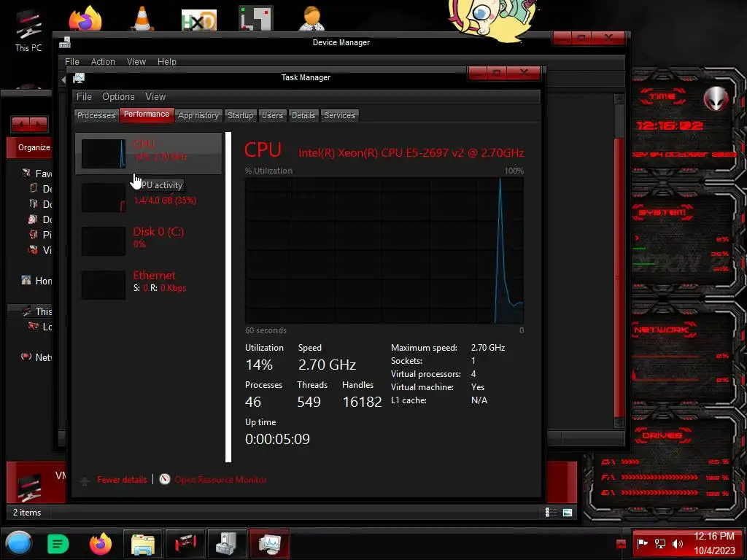Click Device Manager back toolbar arrow
This screenshot has width=747, height=560.
[x=63, y=79]
